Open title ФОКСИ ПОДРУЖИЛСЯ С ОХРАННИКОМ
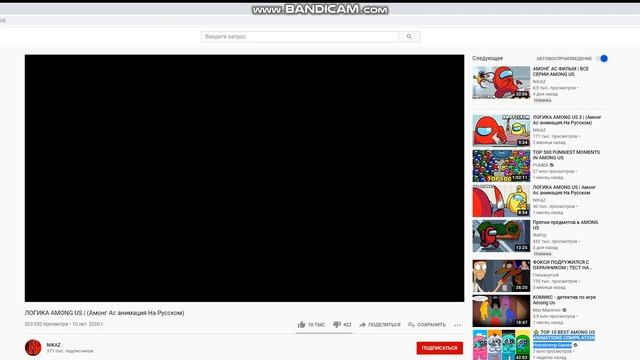640x360 pixels. (562, 265)
